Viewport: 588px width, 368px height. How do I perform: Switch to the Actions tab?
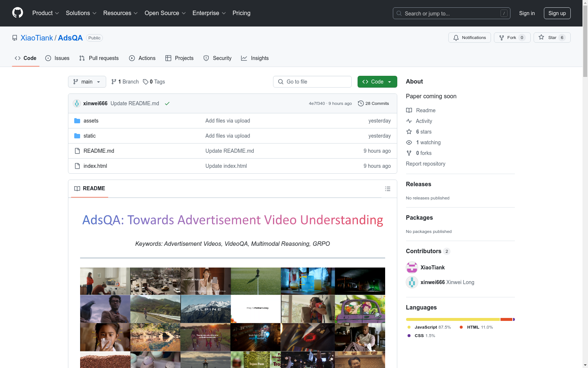click(x=142, y=58)
